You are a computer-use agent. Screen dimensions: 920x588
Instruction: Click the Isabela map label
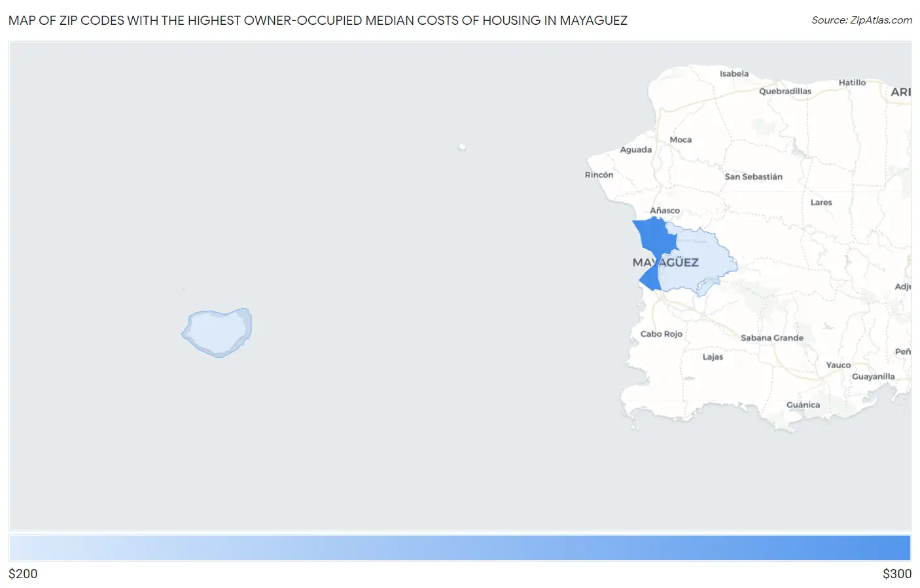(734, 74)
